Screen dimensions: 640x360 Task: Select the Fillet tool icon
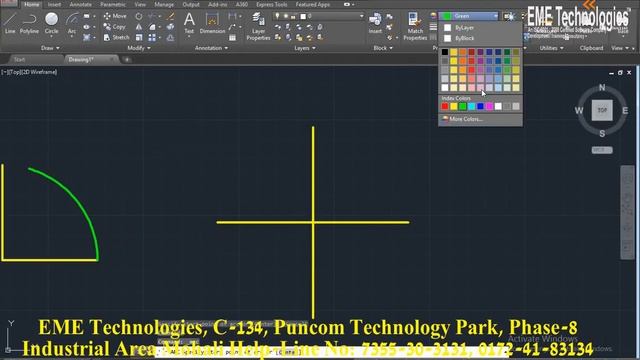pos(152,27)
